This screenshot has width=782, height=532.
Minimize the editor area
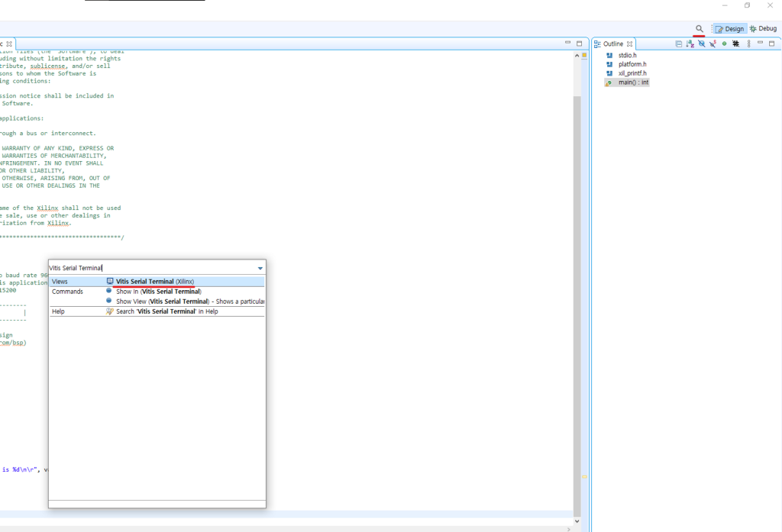coord(567,43)
